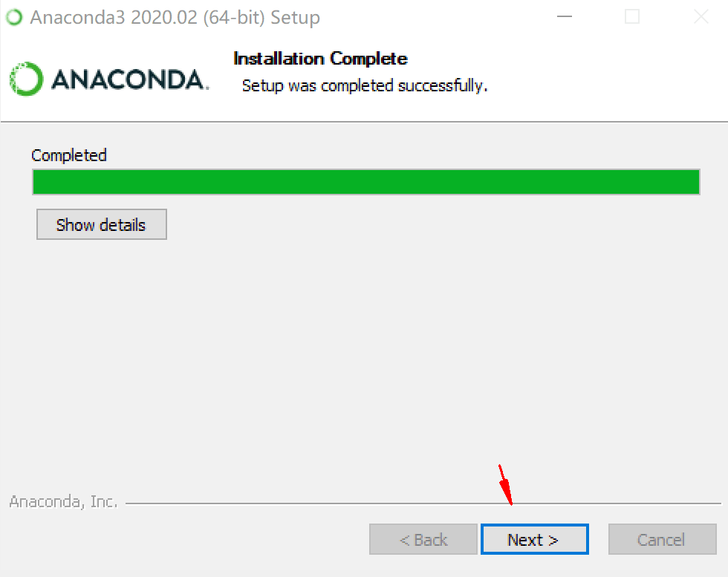Image resolution: width=728 pixels, height=577 pixels.
Task: Click the green Anaconda ring logo in the header
Action: pyautogui.click(x=27, y=79)
